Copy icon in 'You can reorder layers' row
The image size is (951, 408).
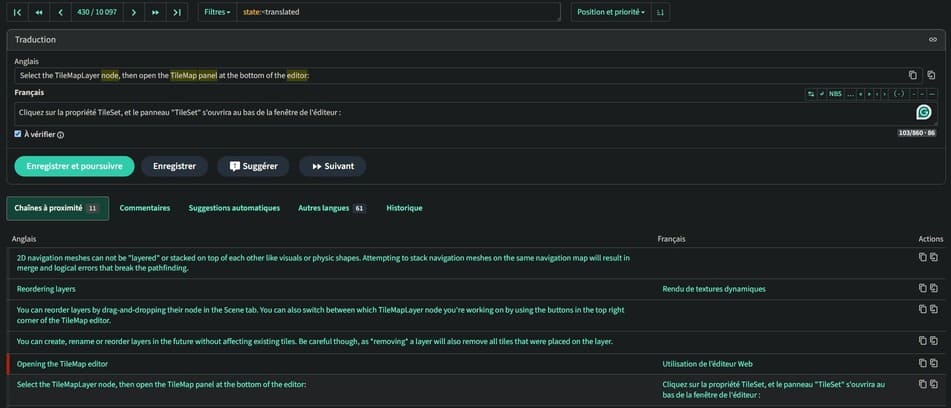click(922, 309)
